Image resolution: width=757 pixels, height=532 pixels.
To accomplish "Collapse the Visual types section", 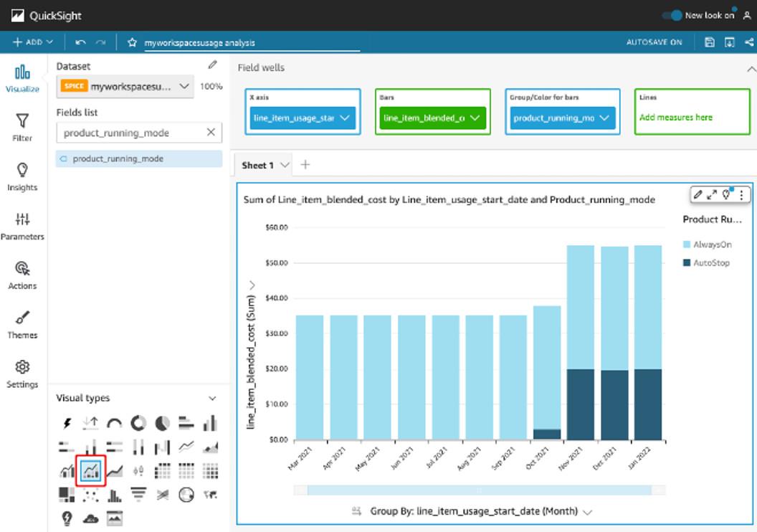I will pos(212,398).
